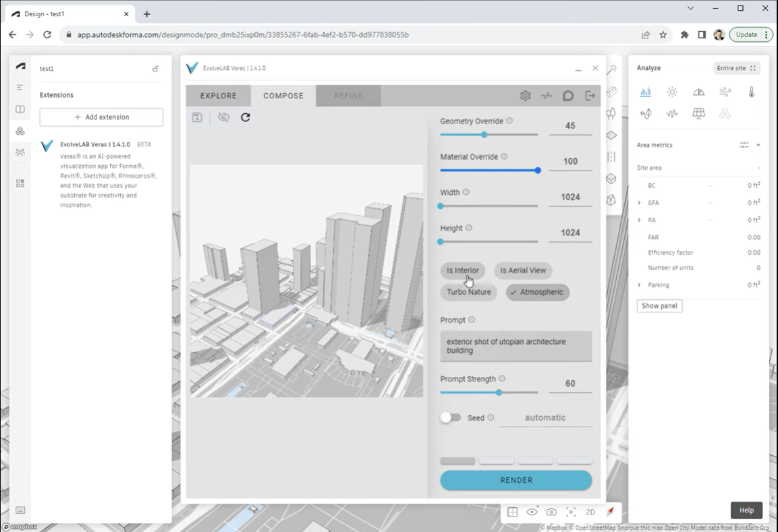Toggle the Seed switch on
This screenshot has width=778, height=532.
point(450,417)
